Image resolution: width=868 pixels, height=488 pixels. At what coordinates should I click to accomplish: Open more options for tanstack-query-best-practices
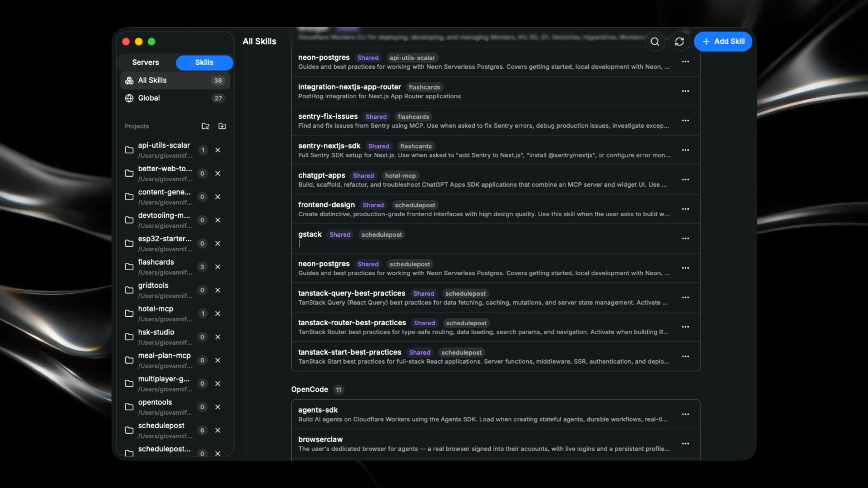[x=685, y=297]
